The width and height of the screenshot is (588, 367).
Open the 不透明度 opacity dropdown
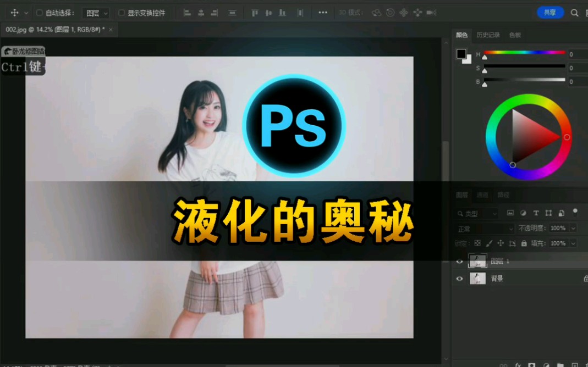[x=572, y=228]
